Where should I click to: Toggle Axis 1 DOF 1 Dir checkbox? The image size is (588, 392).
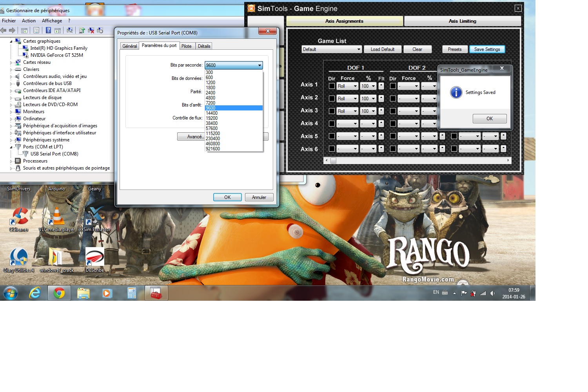[x=332, y=86]
